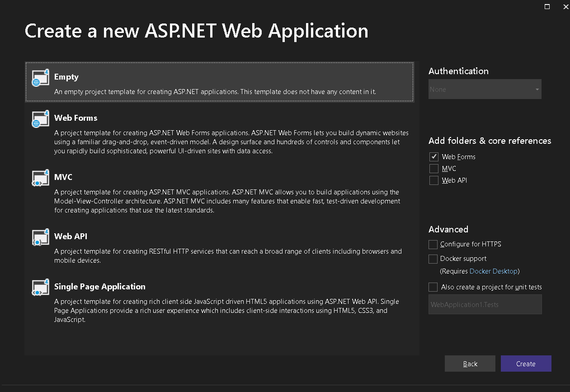Click the Web Forms description paragraph
Screen dimensions: 570x392
pyautogui.click(x=231, y=142)
